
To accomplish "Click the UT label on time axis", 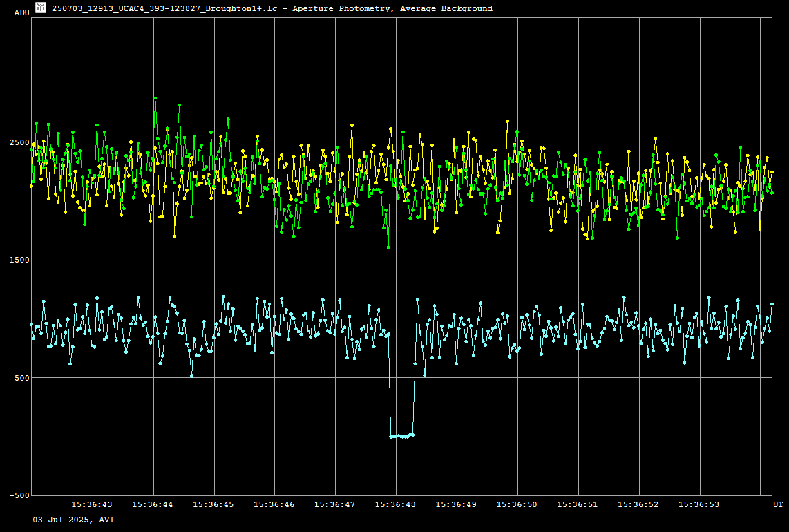I will pyautogui.click(x=778, y=505).
